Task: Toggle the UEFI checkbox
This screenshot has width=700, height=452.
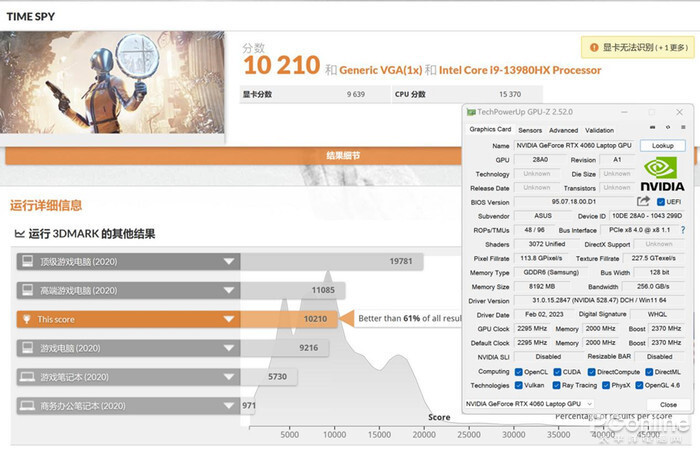Action: [661, 202]
